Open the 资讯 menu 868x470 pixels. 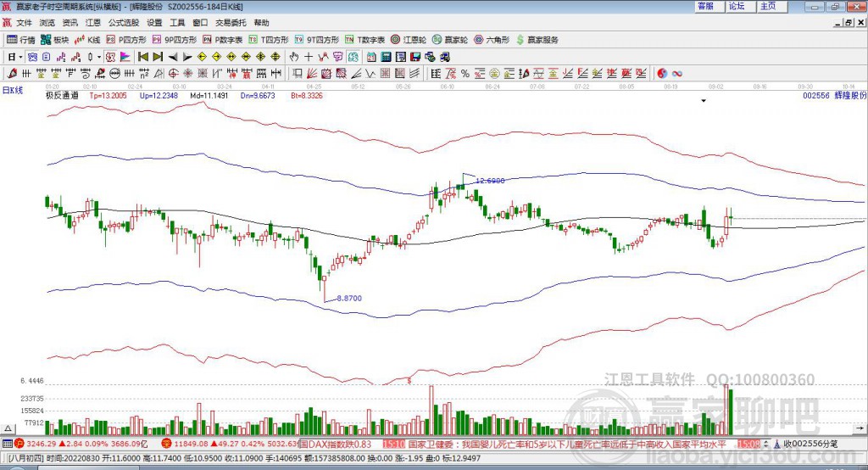(x=70, y=23)
